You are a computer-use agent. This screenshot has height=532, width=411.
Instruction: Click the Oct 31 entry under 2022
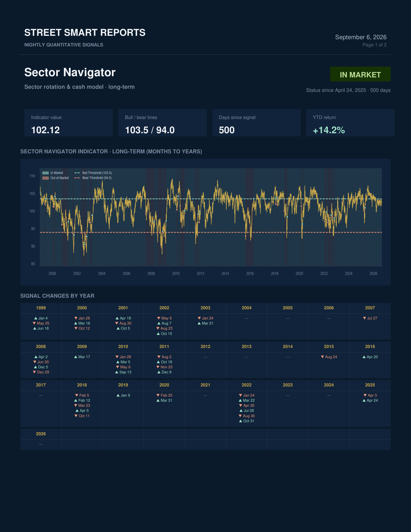tap(247, 421)
